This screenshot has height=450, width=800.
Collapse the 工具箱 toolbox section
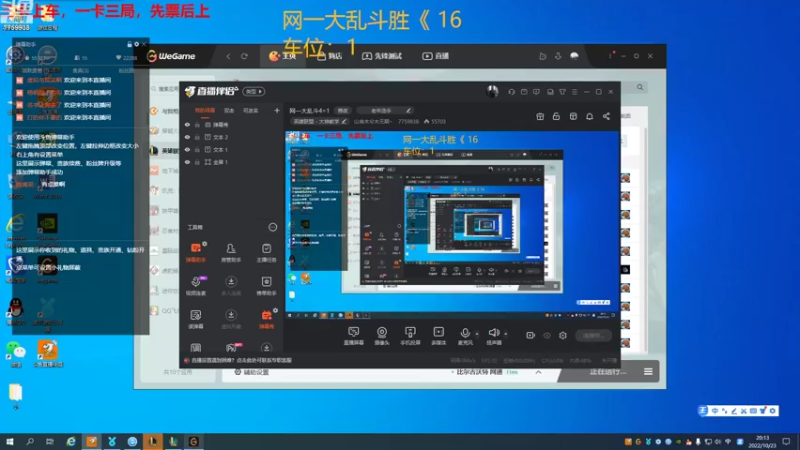272,227
